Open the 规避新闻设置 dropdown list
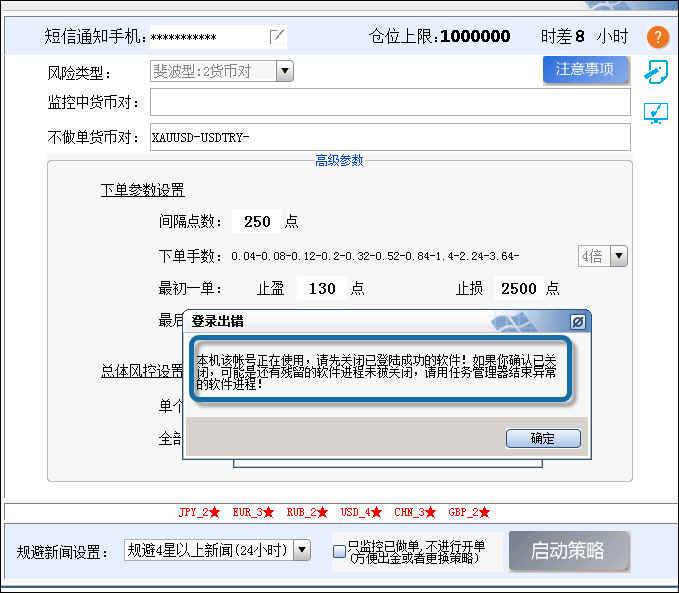This screenshot has height=593, width=679. point(301,551)
